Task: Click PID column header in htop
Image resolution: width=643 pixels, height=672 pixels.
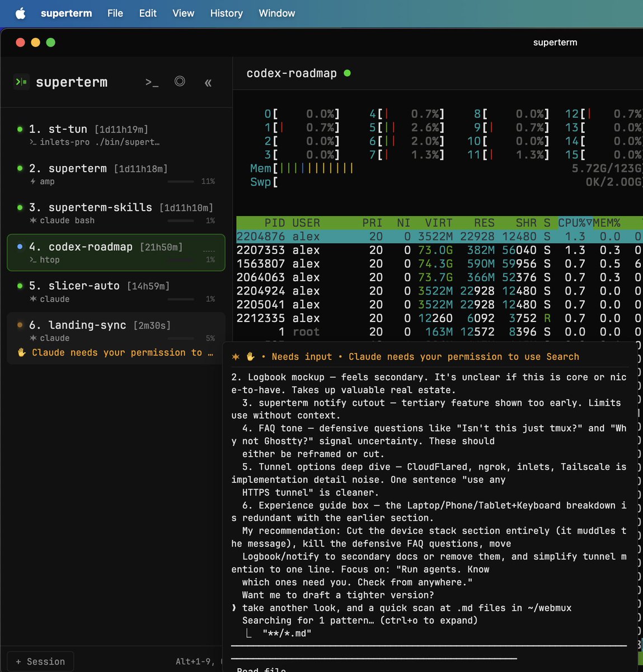Action: (x=275, y=223)
